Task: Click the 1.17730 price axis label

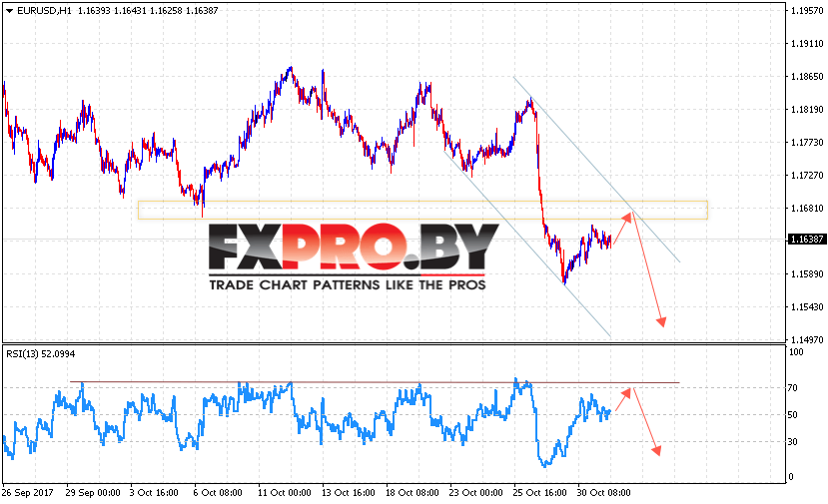Action: click(807, 143)
